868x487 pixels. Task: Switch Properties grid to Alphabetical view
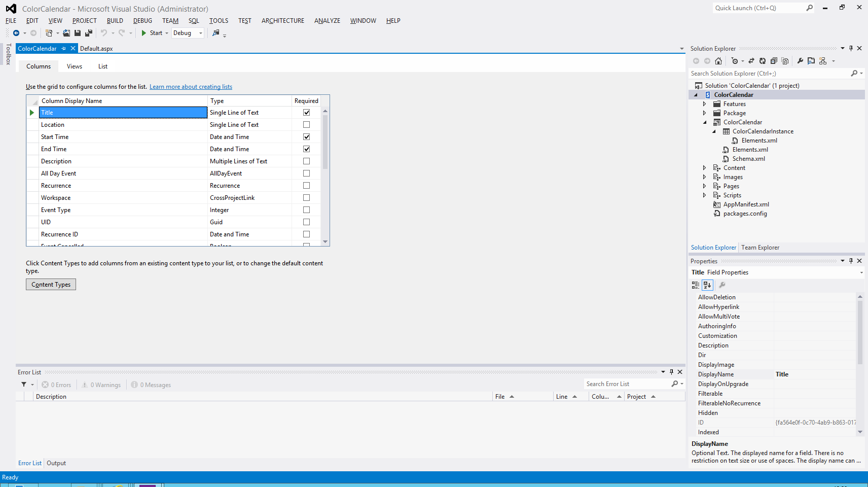(708, 285)
